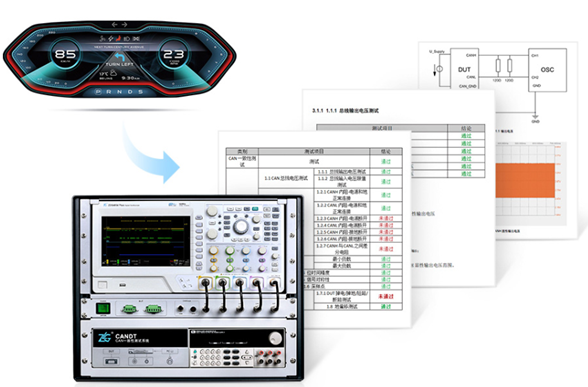Screen dimensions: 588x387
Task: Turn the large central oscilloscope knob
Action: [x=240, y=226]
